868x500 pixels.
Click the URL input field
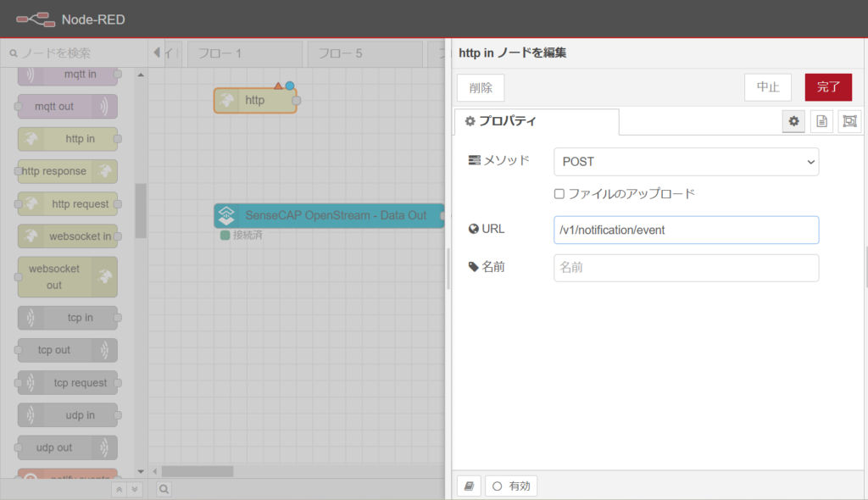(x=686, y=230)
